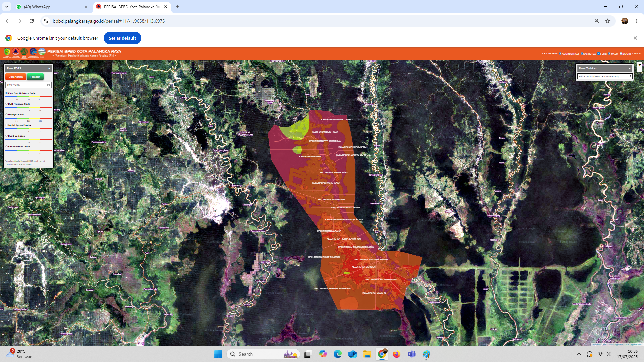Open the Chrome profile avatar
Screen dimensions: 644x362
coord(625,21)
